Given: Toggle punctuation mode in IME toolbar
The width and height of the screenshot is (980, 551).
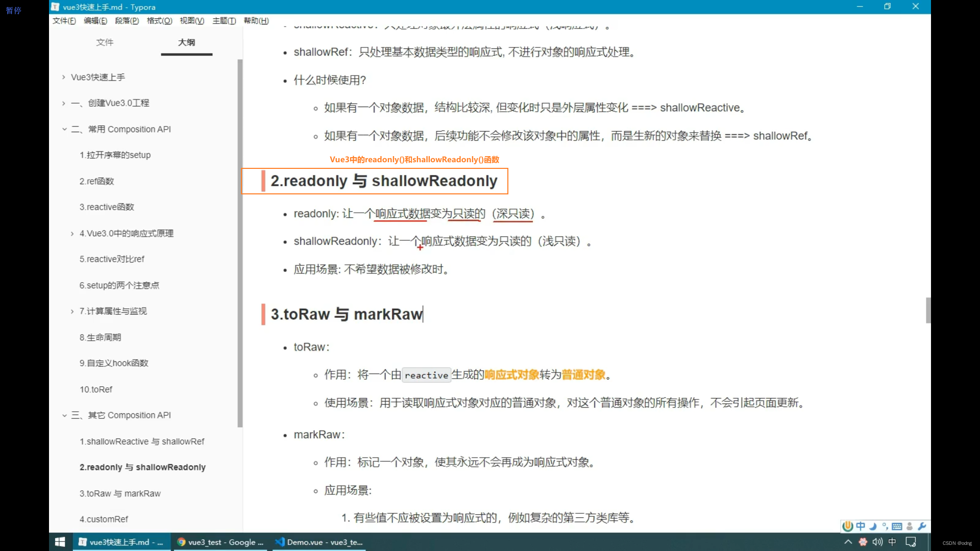Looking at the screenshot, I should [885, 526].
